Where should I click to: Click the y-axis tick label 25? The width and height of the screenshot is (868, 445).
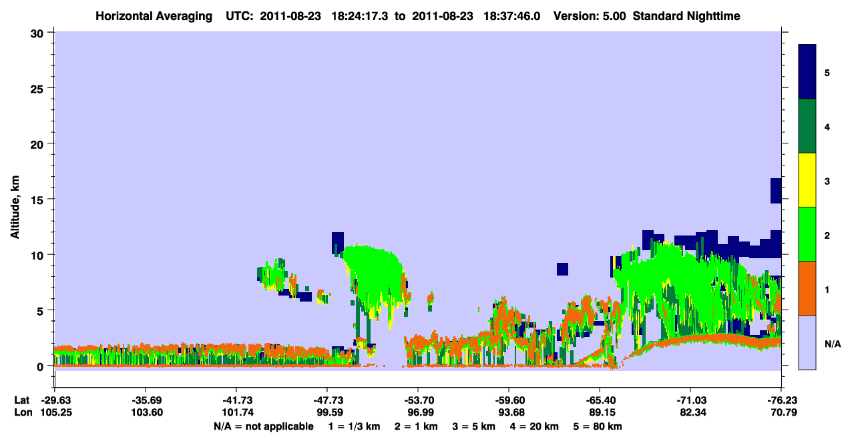point(37,88)
